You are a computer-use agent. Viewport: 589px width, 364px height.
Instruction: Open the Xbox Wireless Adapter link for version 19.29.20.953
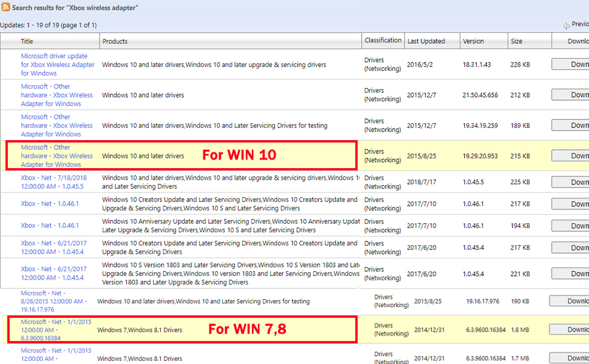click(x=56, y=156)
